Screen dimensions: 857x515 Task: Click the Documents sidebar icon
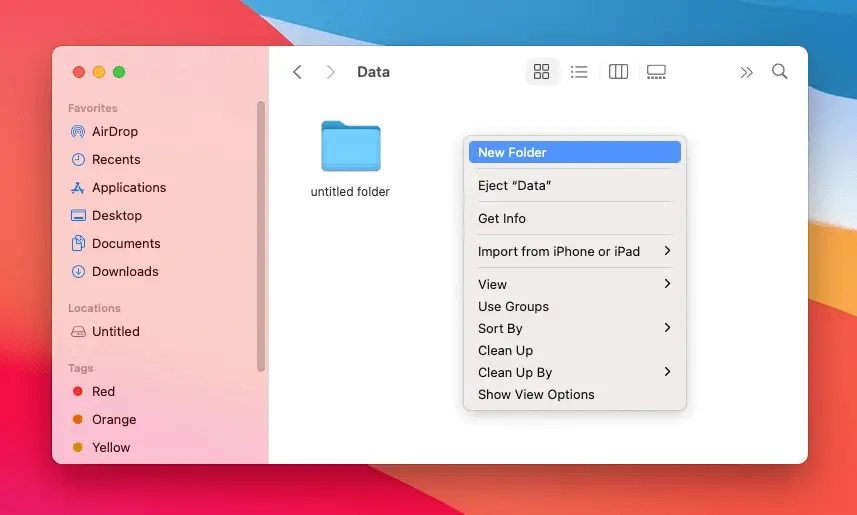(x=78, y=243)
